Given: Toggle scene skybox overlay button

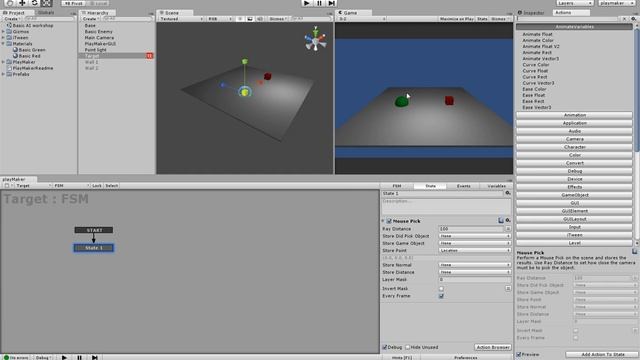Looking at the screenshot, I should pos(250,19).
